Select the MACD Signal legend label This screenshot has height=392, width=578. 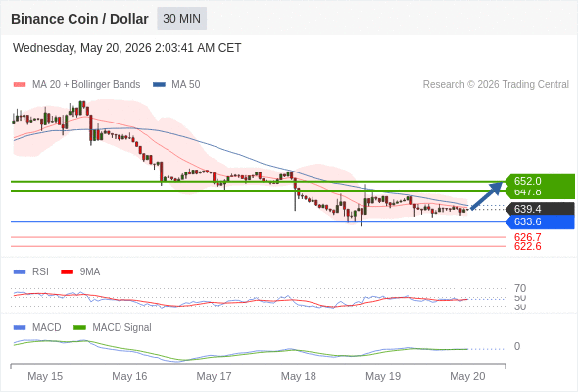121,328
